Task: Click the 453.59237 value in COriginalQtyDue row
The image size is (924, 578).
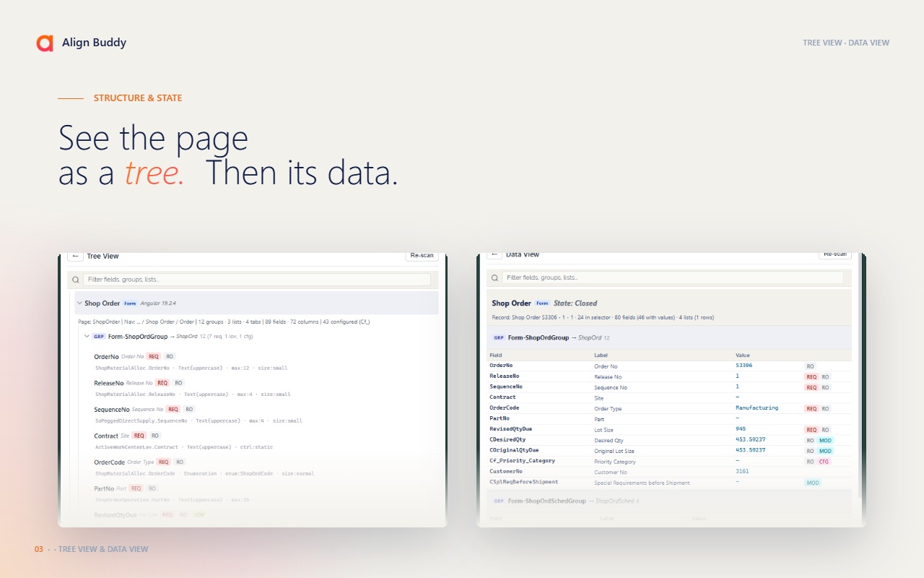Action: [x=751, y=450]
